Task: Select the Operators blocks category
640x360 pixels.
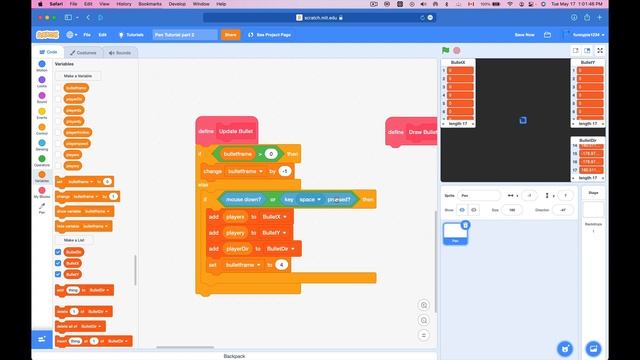Action: [x=42, y=160]
